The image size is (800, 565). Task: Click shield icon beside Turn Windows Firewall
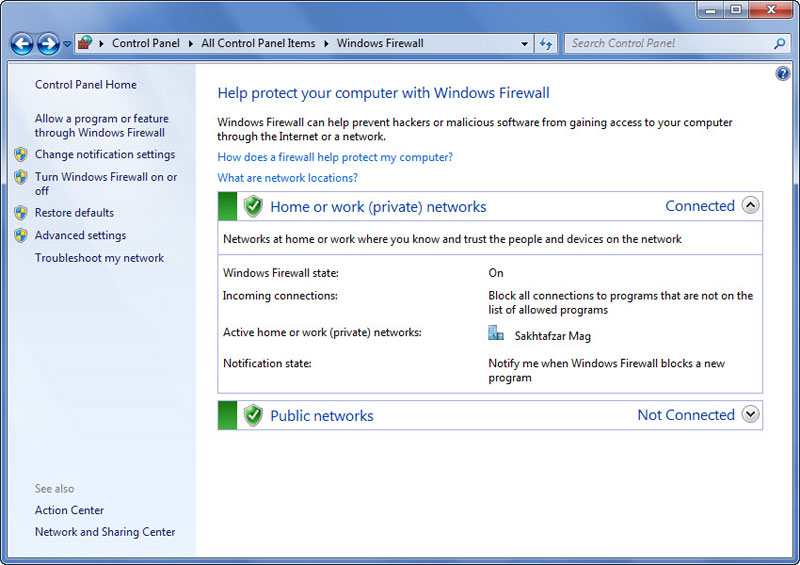point(21,177)
